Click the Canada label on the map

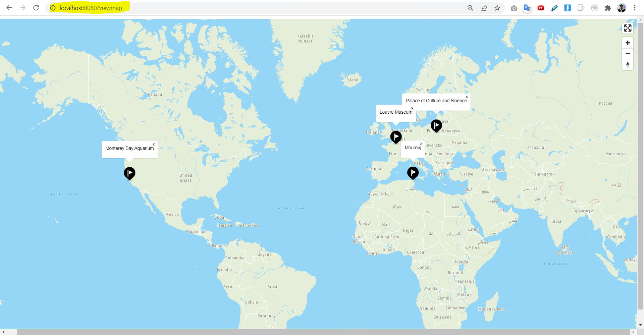tap(155, 95)
